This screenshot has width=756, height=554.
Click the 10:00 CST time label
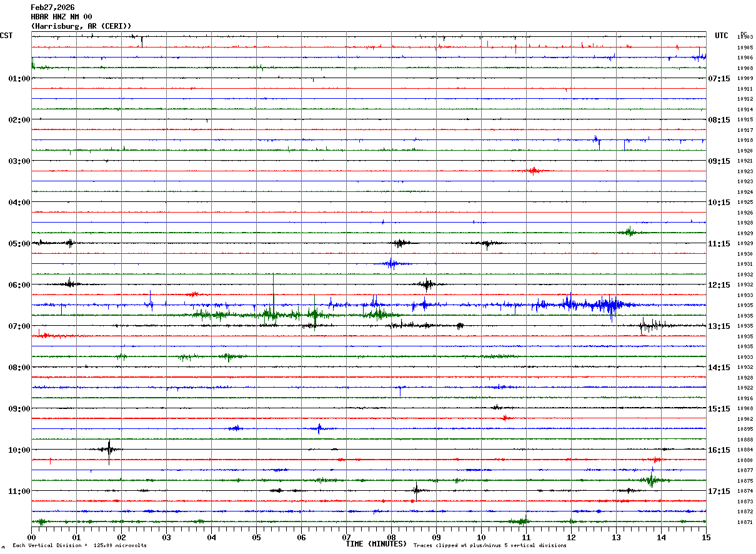coord(19,450)
